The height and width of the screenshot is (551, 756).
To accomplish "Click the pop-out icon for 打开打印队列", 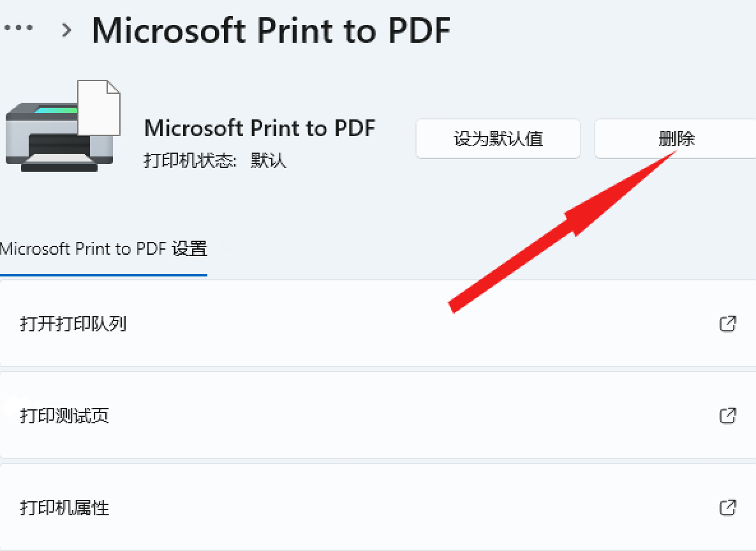I will (x=727, y=323).
